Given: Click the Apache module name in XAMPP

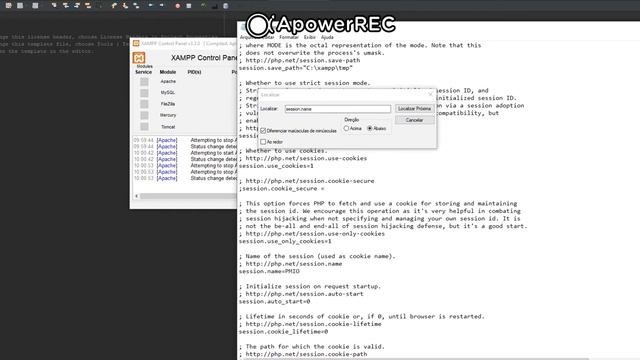Looking at the screenshot, I should tap(168, 82).
